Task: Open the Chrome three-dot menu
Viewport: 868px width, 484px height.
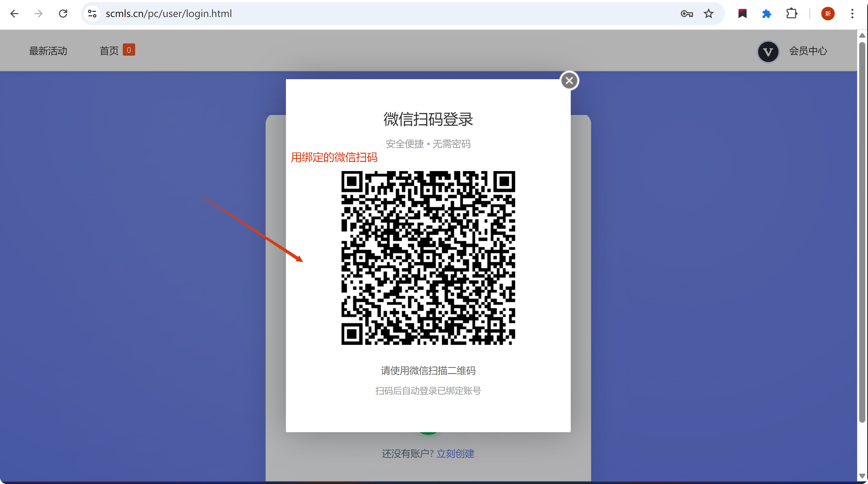Action: pos(852,14)
